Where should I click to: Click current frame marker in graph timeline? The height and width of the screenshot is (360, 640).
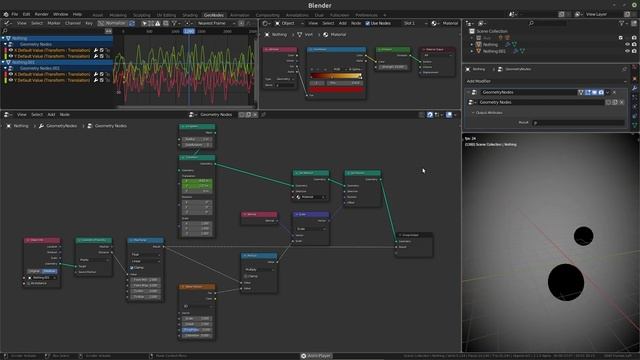189,31
